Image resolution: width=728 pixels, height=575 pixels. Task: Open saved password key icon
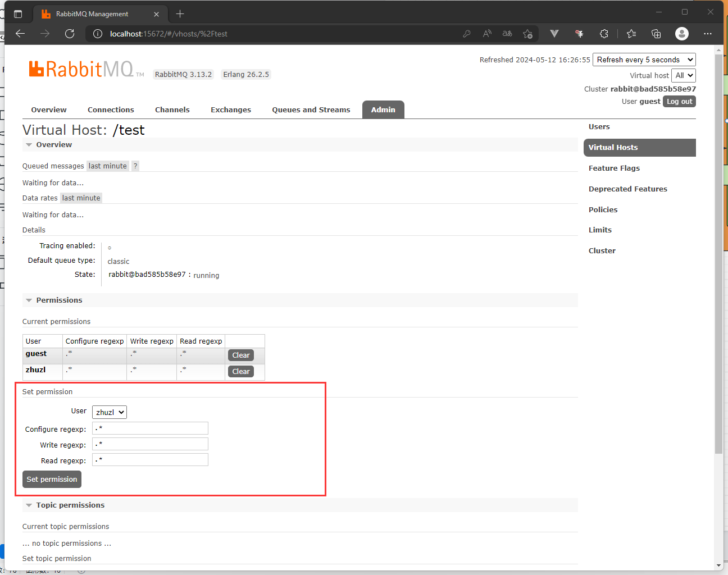pos(466,34)
